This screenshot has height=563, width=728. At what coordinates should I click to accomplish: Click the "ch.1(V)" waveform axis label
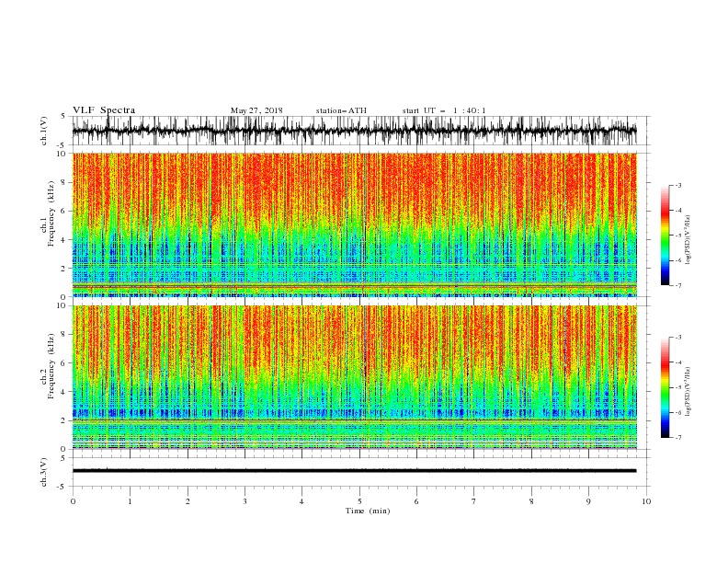(x=44, y=131)
